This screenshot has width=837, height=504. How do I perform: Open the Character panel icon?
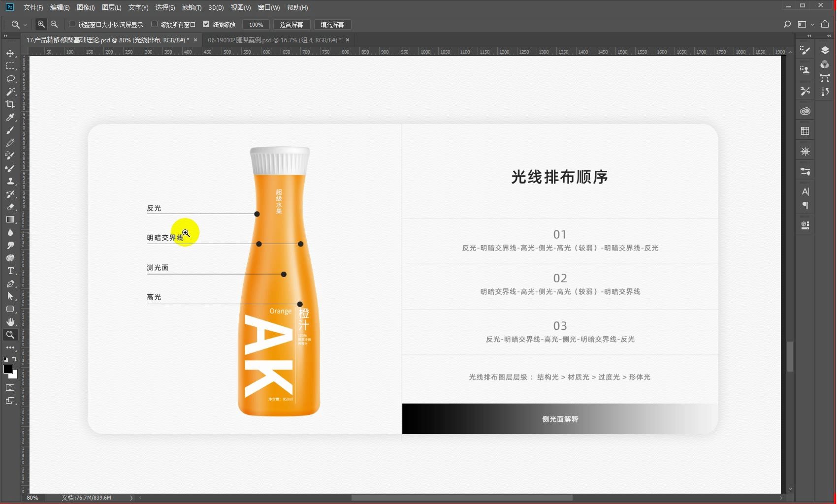[x=805, y=192]
